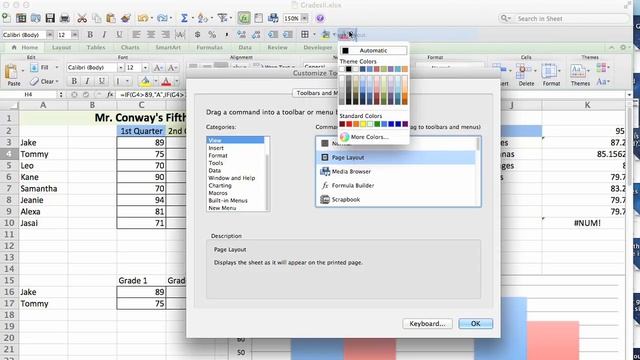Click the ribbon red Font Color A

coord(166,81)
